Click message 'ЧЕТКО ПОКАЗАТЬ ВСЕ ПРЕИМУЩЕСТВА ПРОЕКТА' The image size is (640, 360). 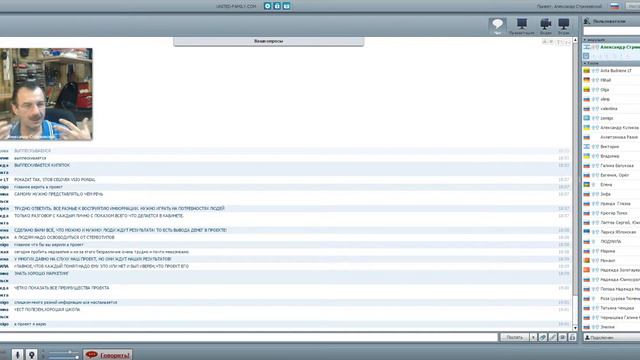[62, 288]
